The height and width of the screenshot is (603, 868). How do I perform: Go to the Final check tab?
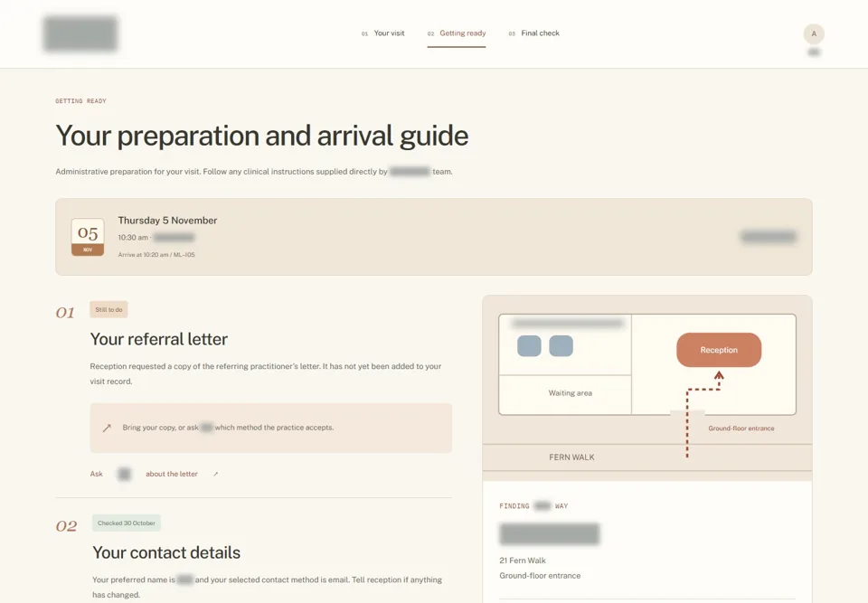(x=533, y=33)
